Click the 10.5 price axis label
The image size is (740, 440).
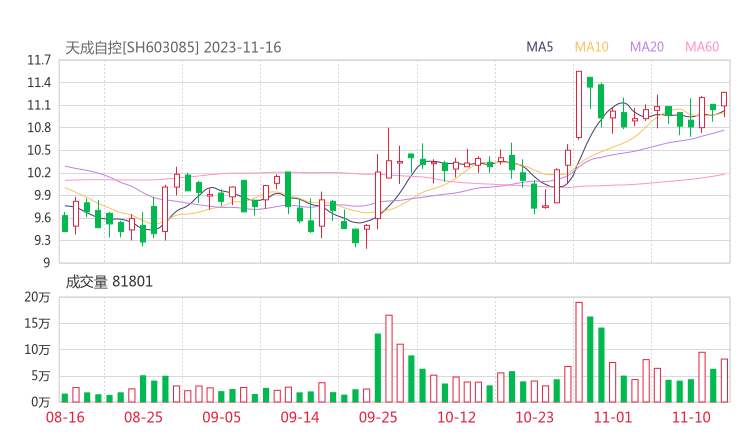coord(39,151)
